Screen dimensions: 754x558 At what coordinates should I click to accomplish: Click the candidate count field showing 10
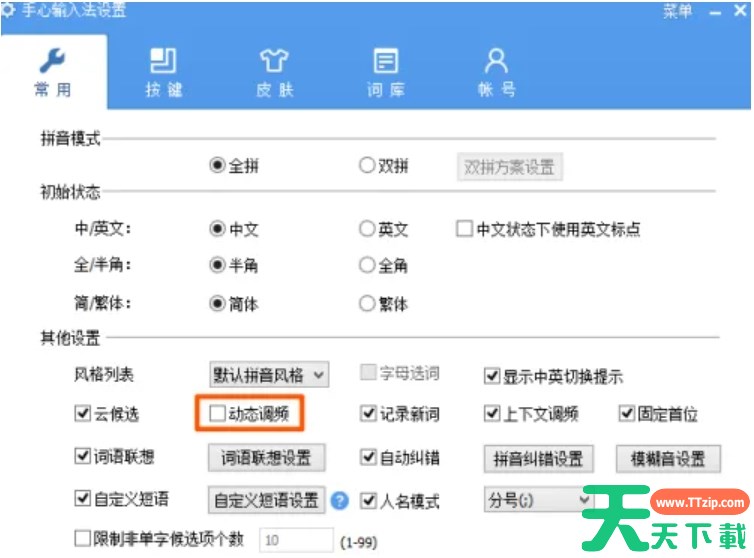click(x=296, y=540)
